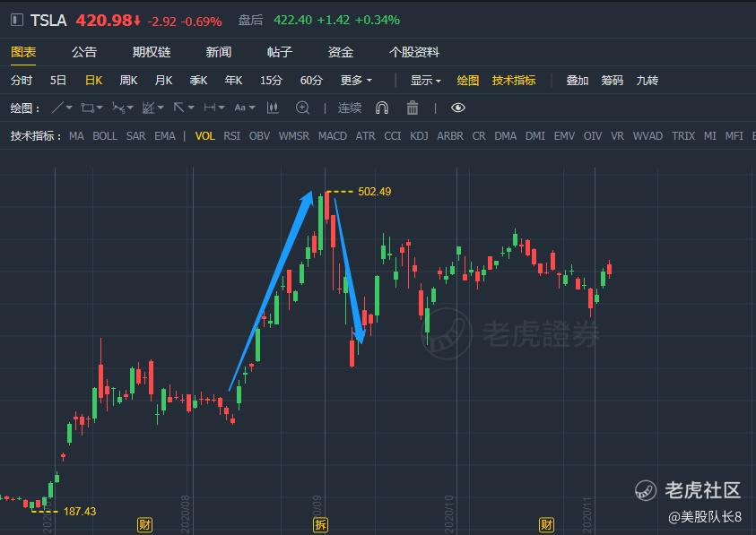Screen dimensions: 756x535
Task: Open the wave tool dropdown arrow
Action: click(130, 108)
